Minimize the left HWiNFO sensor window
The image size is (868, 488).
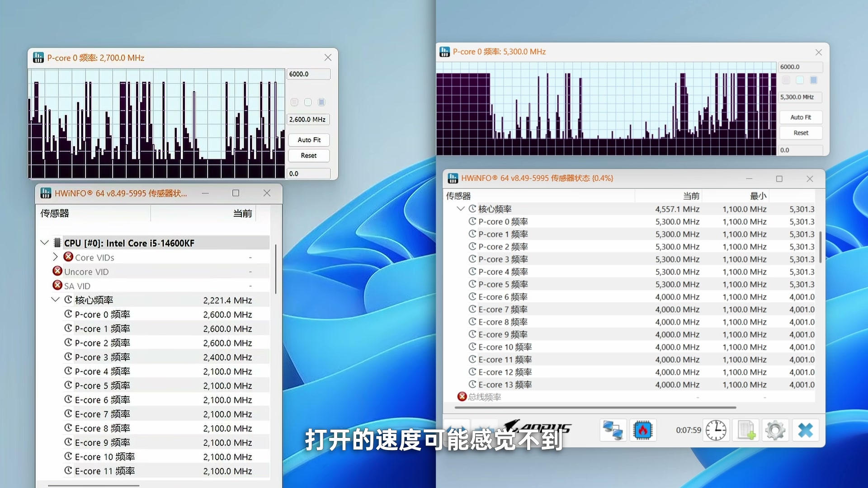[205, 193]
